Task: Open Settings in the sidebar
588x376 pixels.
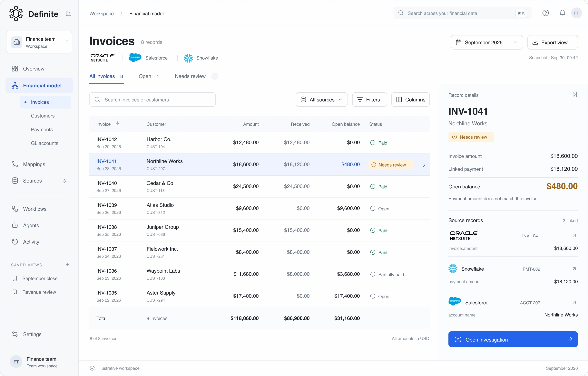Action: [39, 334]
